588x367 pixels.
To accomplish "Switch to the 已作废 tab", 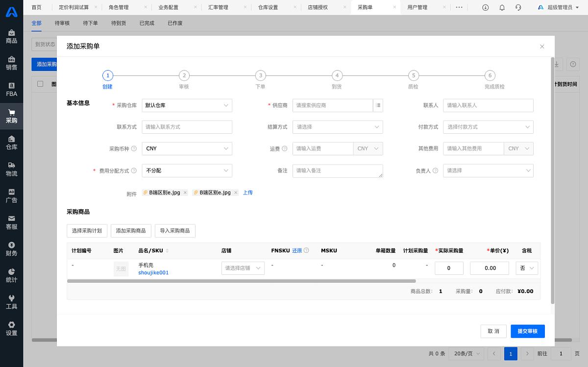I will click(x=174, y=23).
